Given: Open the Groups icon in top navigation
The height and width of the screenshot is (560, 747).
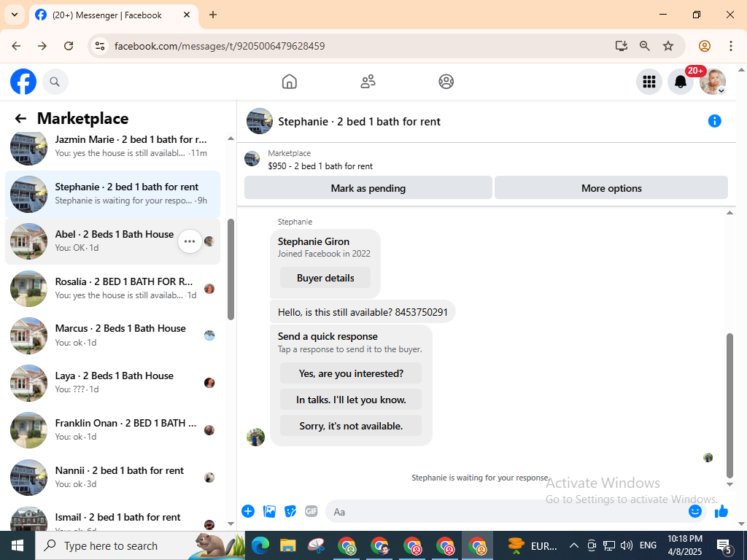Looking at the screenshot, I should [446, 82].
